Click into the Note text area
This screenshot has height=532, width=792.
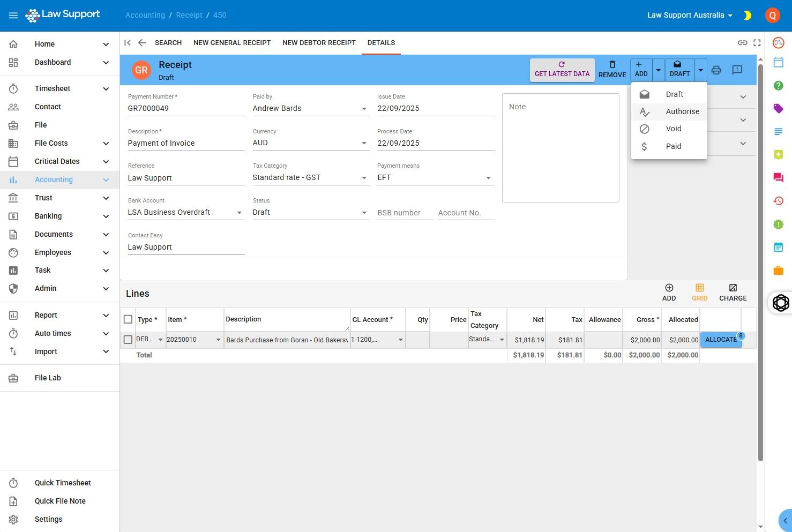(561, 148)
